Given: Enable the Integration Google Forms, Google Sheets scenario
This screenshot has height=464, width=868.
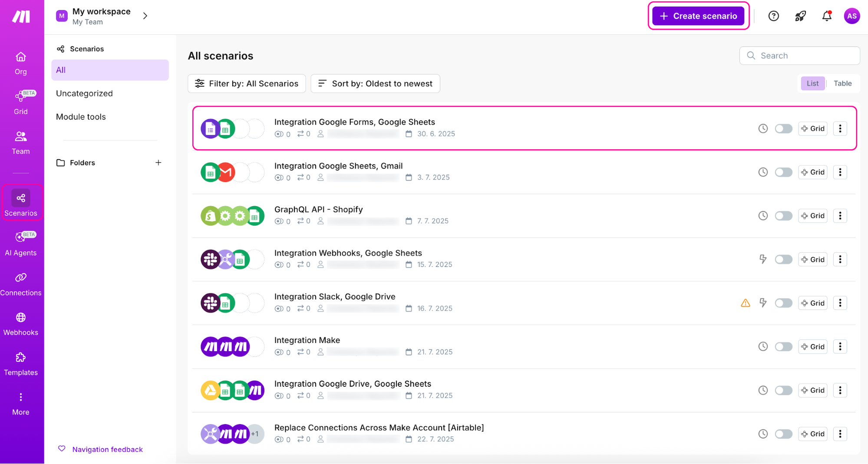Looking at the screenshot, I should pyautogui.click(x=783, y=128).
